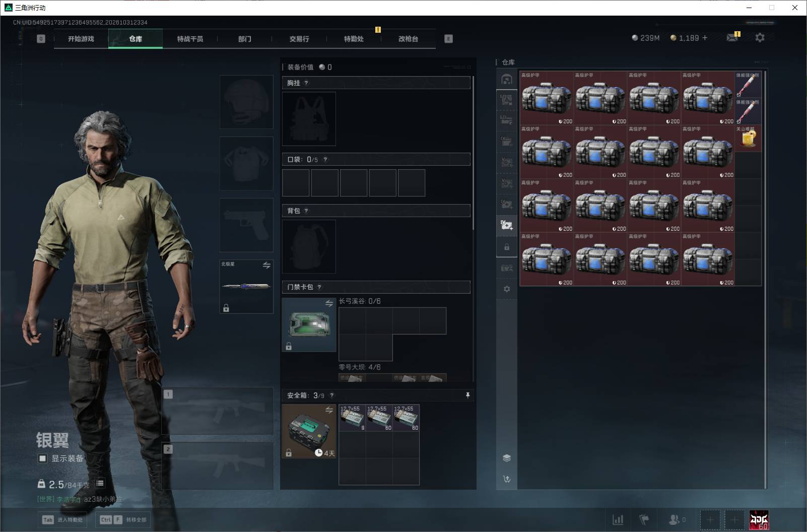Open the statistics bar chart icon

[x=618, y=519]
